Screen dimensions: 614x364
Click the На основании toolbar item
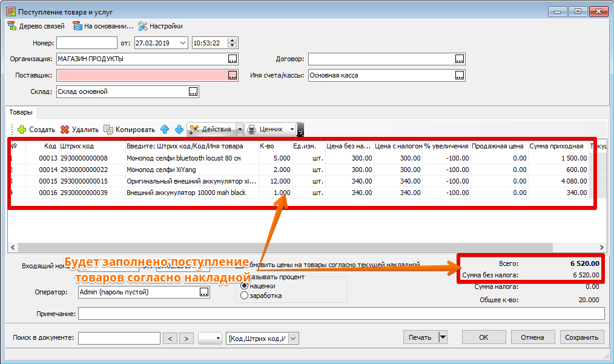pos(104,26)
